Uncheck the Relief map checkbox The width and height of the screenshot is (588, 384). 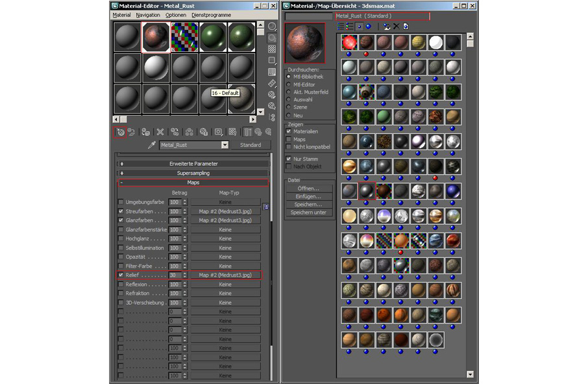click(x=121, y=275)
